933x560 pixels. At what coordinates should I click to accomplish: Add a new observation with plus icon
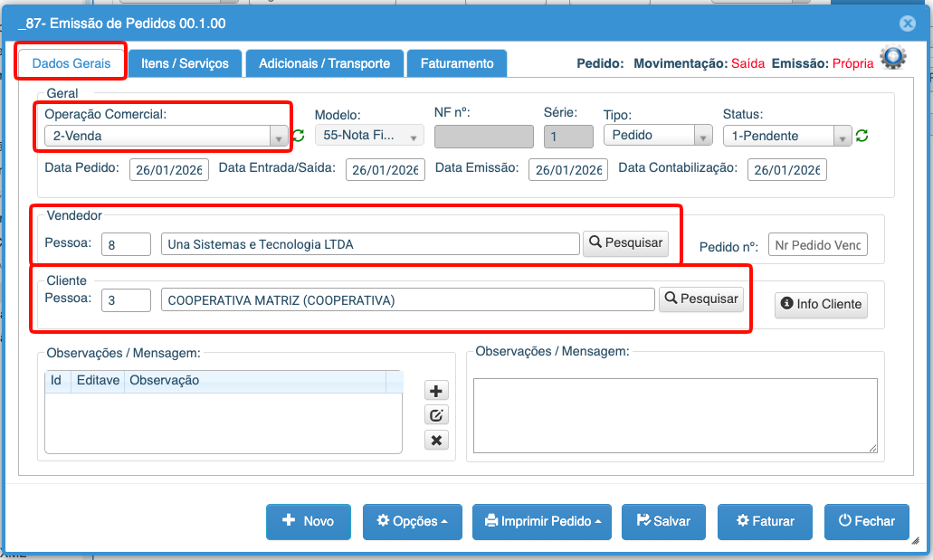(436, 391)
